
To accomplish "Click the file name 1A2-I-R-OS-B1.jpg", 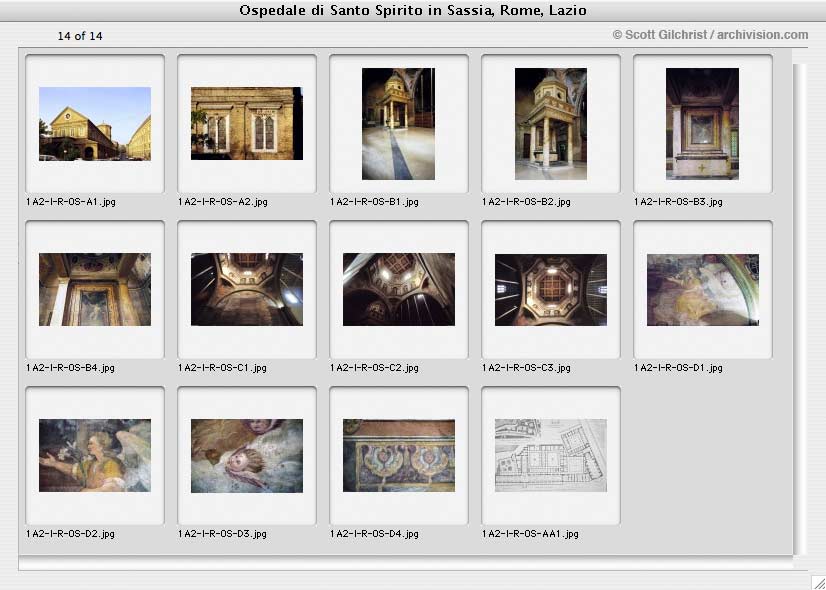I will coord(374,202).
